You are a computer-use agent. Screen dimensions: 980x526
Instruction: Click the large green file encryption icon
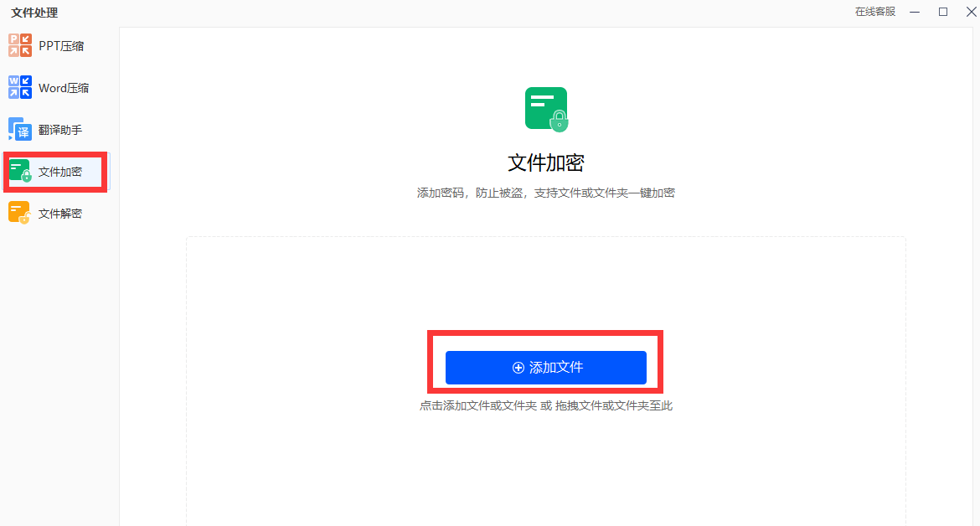(x=546, y=110)
